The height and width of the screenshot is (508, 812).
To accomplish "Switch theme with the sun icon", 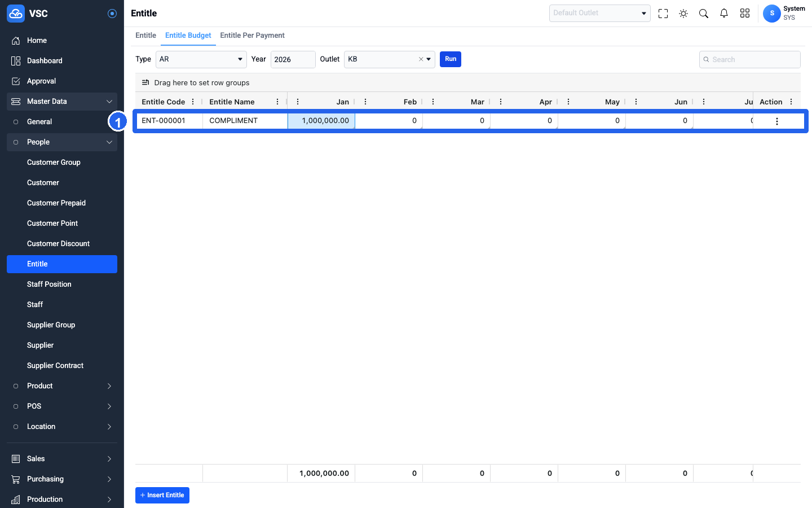I will (683, 14).
